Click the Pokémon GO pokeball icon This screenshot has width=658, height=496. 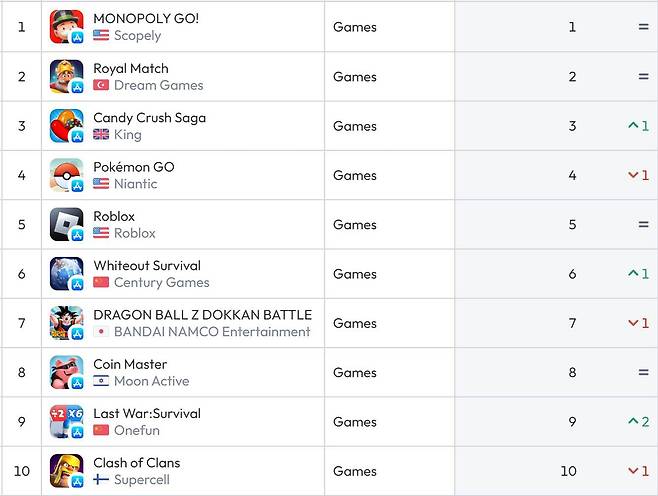click(66, 175)
